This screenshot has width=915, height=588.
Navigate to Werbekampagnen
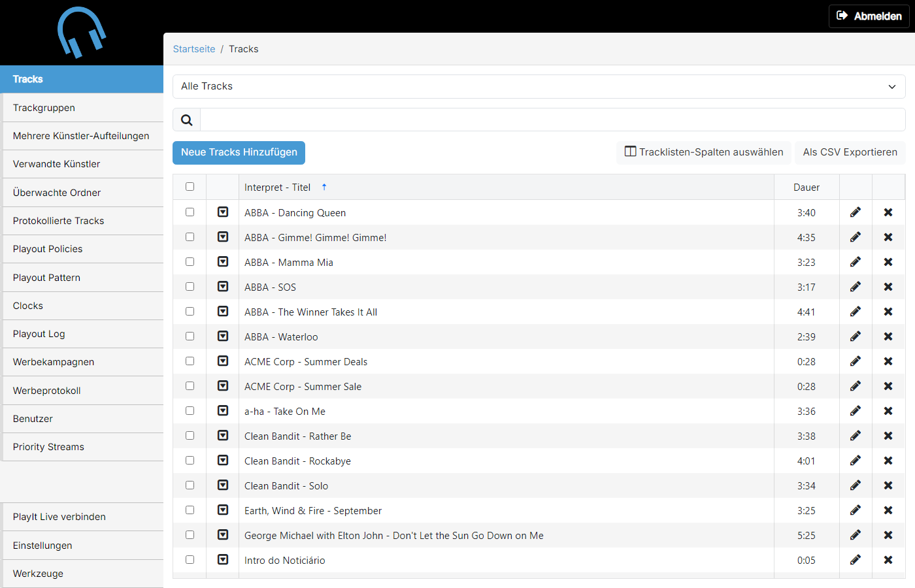83,362
